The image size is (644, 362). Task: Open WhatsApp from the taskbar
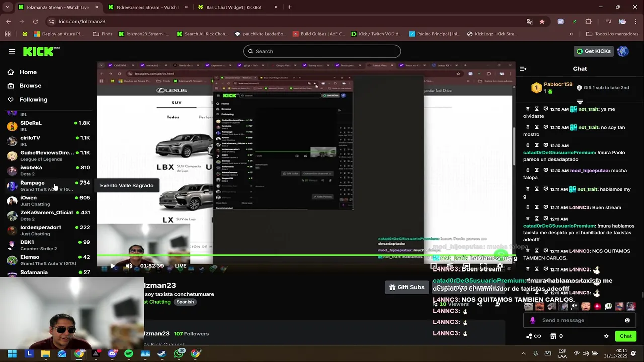pos(179,354)
